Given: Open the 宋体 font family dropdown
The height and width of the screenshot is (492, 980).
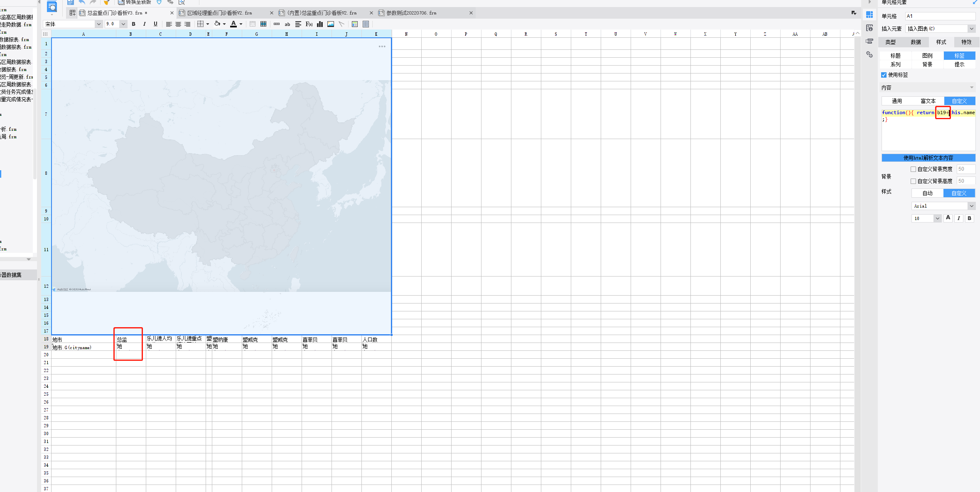Looking at the screenshot, I should (x=98, y=24).
